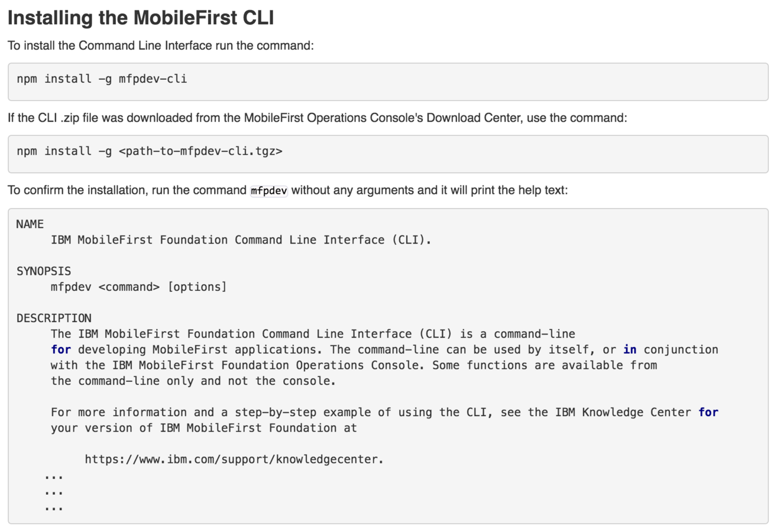
Task: Click the first code block's gray box
Action: [388, 82]
